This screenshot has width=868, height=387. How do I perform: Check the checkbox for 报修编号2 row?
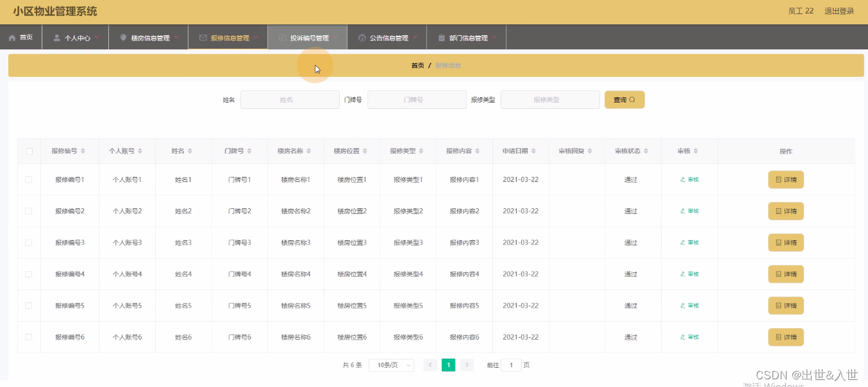(x=29, y=211)
